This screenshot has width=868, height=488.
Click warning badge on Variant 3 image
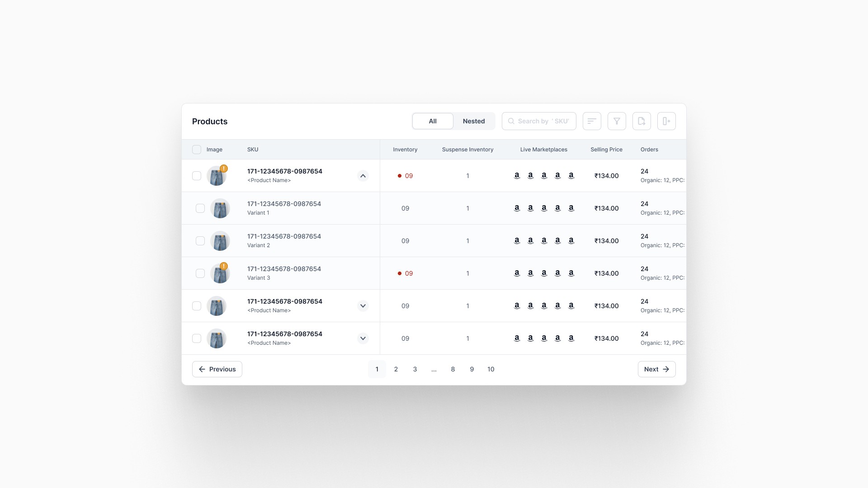click(224, 266)
